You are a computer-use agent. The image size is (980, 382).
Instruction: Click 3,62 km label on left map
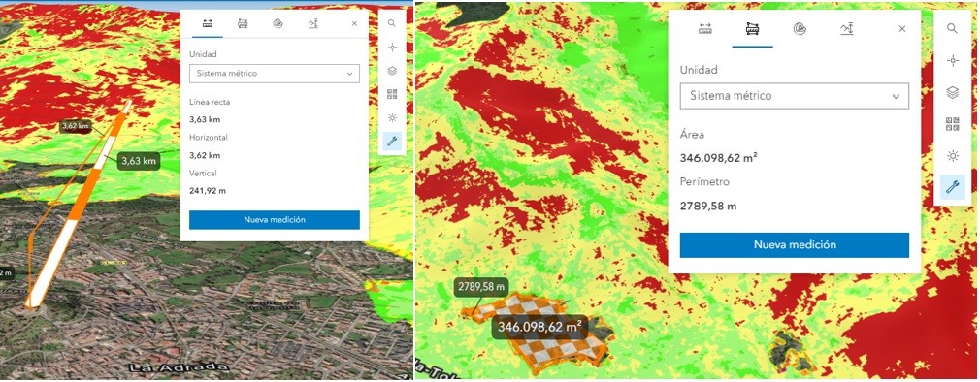pyautogui.click(x=76, y=126)
